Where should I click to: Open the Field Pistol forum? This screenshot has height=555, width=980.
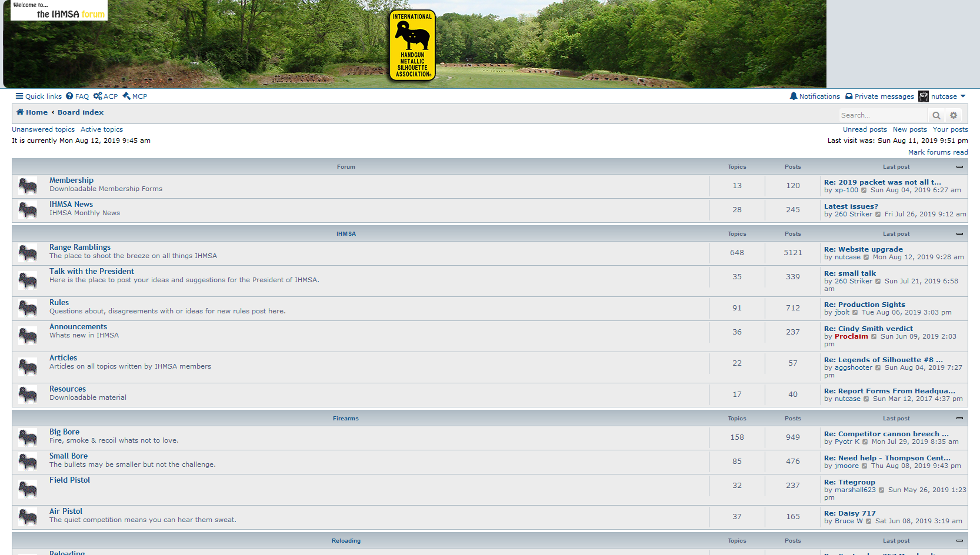69,480
